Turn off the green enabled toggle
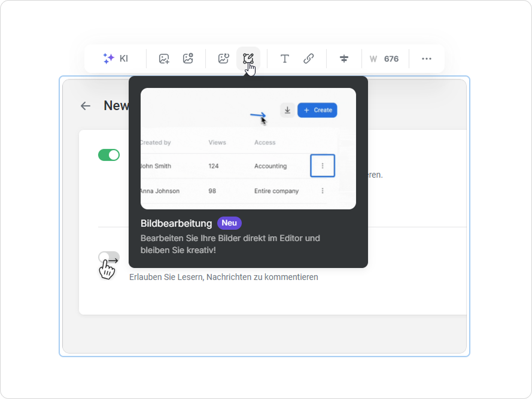 (x=109, y=155)
